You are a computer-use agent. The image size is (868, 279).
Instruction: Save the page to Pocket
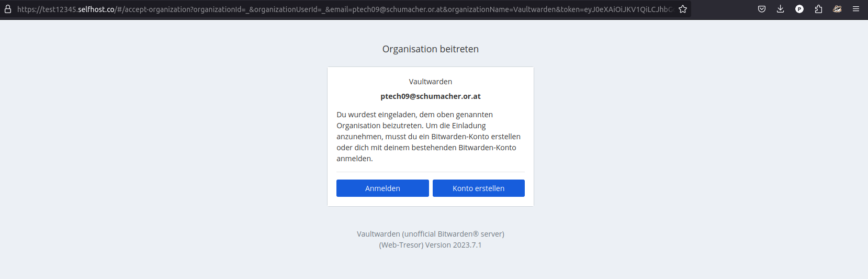click(762, 9)
